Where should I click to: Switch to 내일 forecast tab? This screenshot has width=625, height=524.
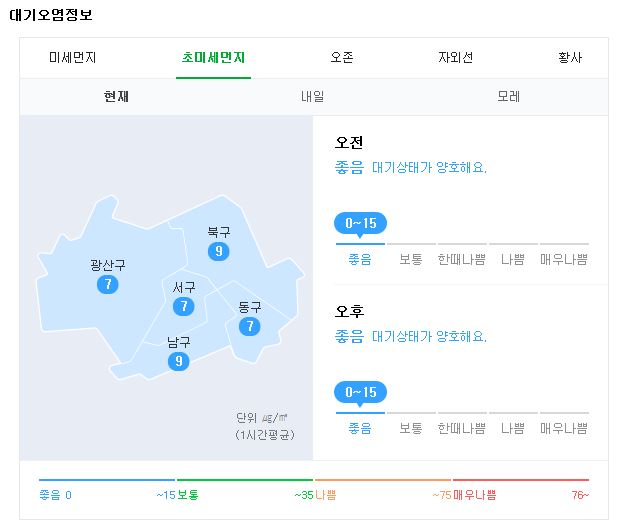[312, 96]
